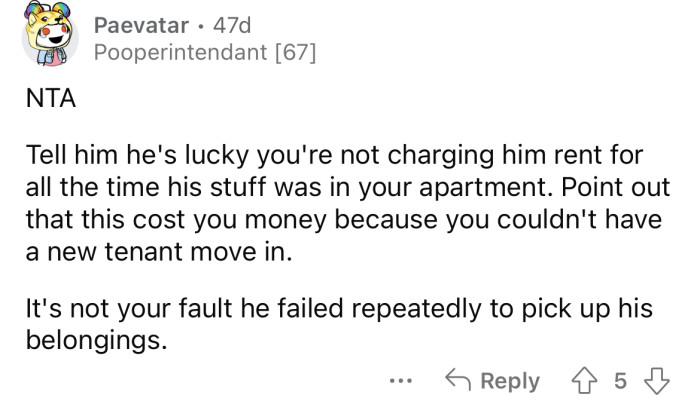Upvote Paevatar's comment
The height and width of the screenshot is (404, 700).
point(586,381)
